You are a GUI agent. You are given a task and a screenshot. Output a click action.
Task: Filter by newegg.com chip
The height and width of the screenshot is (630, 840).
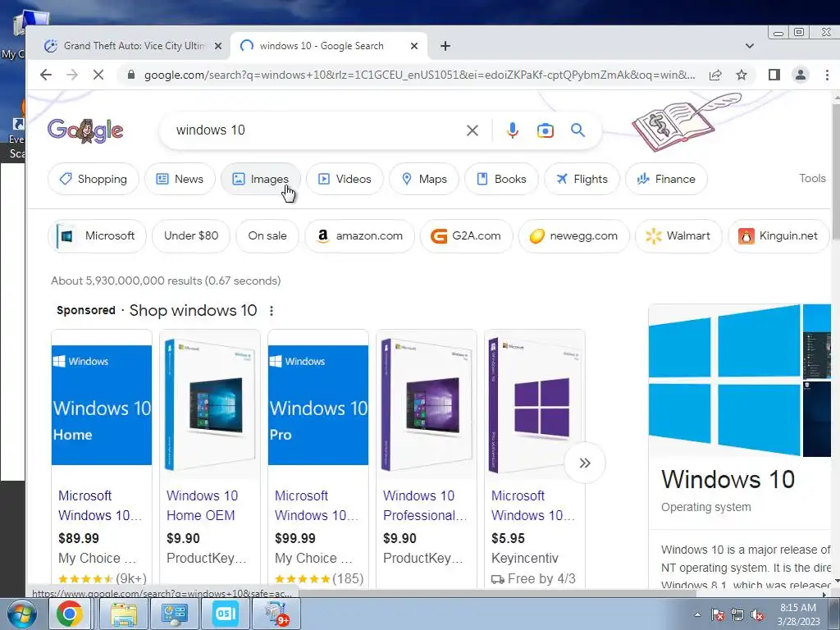pyautogui.click(x=573, y=235)
